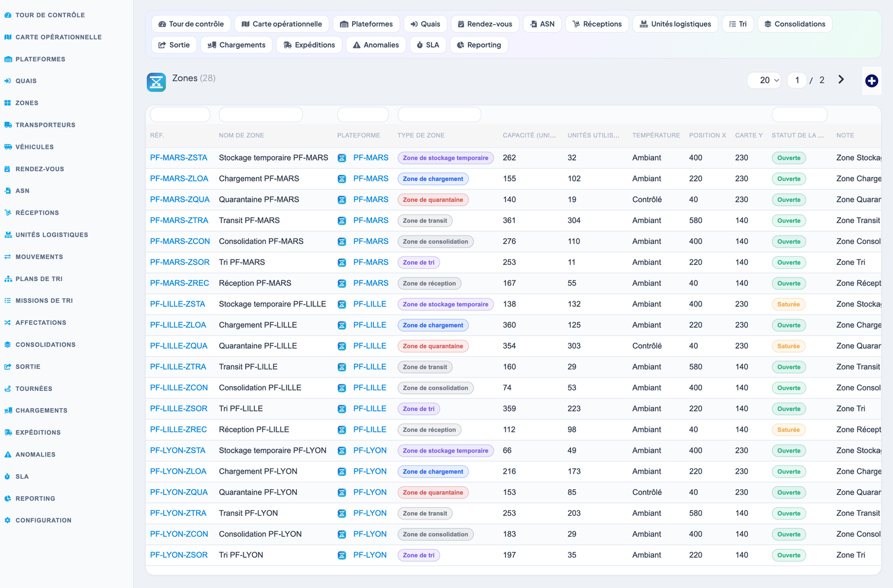Switch to the Quais top tab
The image size is (893, 588).
coord(425,24)
